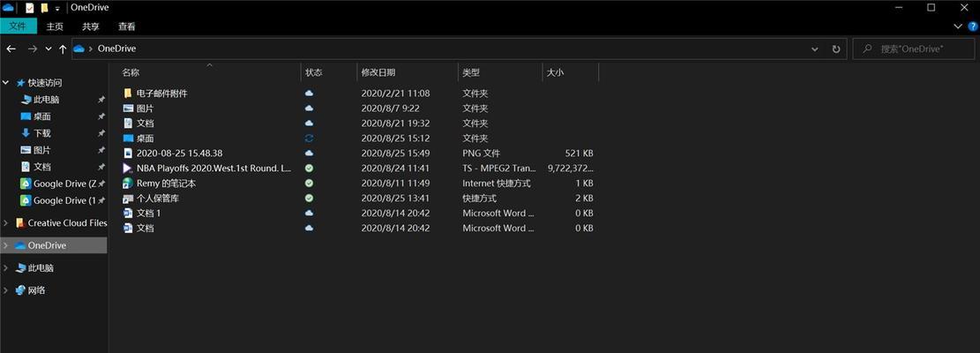980x353 pixels.
Task: Switch to the 共享 ribbon tab
Action: pyautogui.click(x=91, y=26)
